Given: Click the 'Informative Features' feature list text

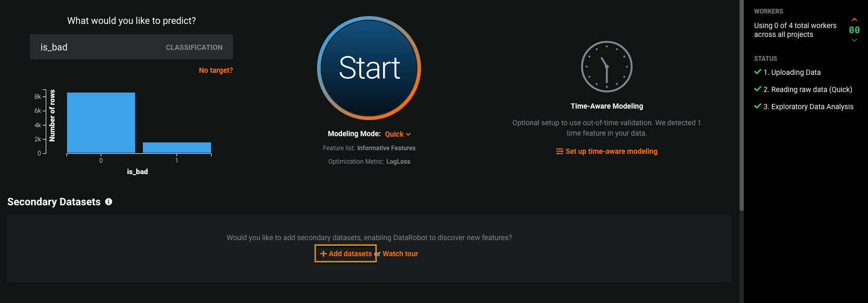Looking at the screenshot, I should pyautogui.click(x=386, y=148).
